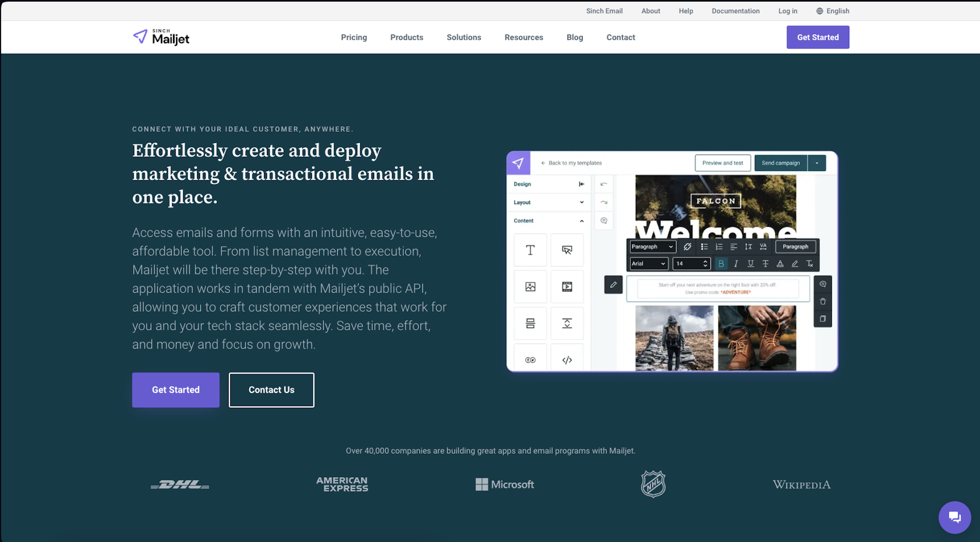Click the Sinch Mailjet logo
Image resolution: width=980 pixels, height=542 pixels.
161,37
